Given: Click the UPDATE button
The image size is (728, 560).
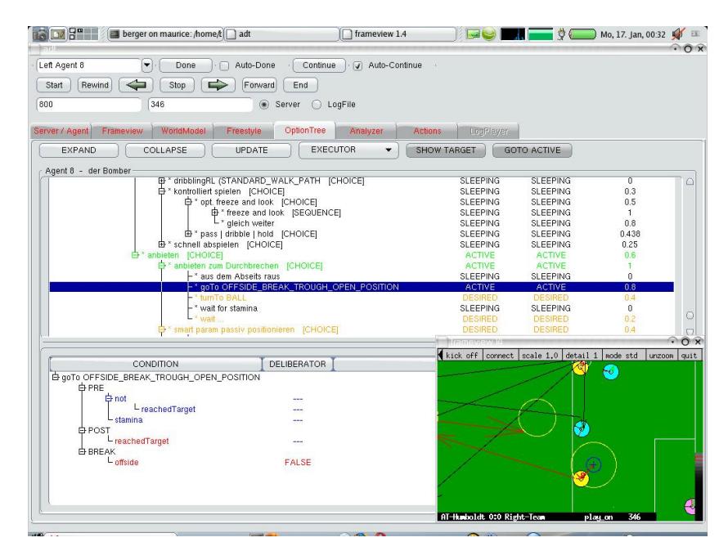Looking at the screenshot, I should pyautogui.click(x=251, y=150).
